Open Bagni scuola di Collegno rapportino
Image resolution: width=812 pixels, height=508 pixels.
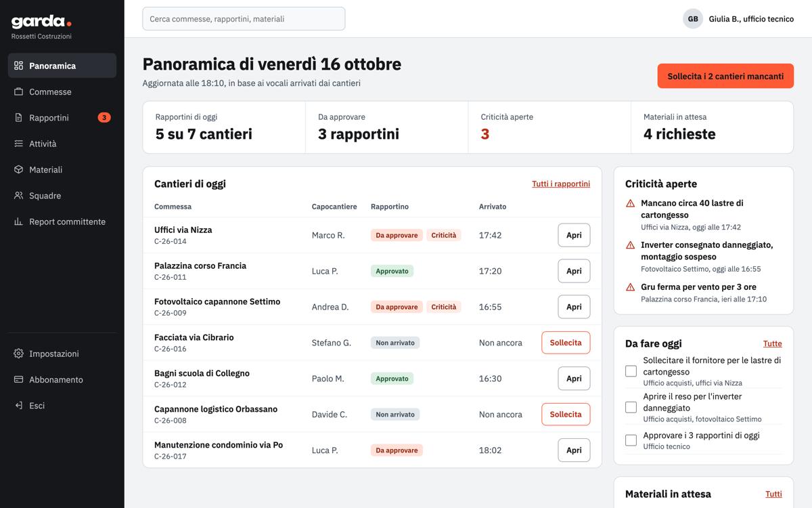pos(574,379)
